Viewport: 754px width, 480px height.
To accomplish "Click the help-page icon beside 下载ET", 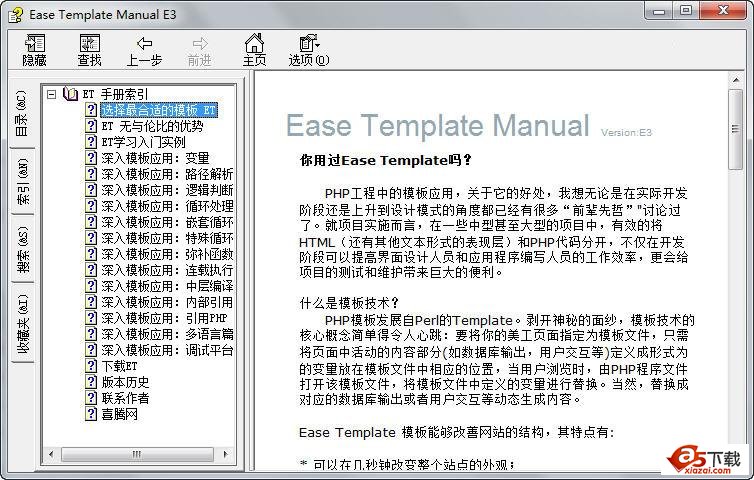I will (x=91, y=366).
